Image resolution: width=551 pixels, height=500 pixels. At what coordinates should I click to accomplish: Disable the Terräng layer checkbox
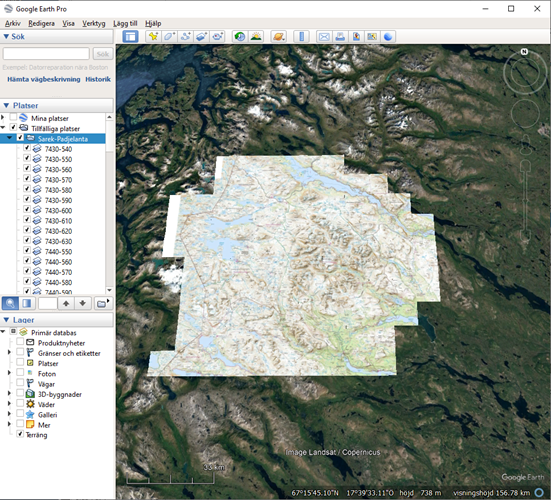coord(20,434)
